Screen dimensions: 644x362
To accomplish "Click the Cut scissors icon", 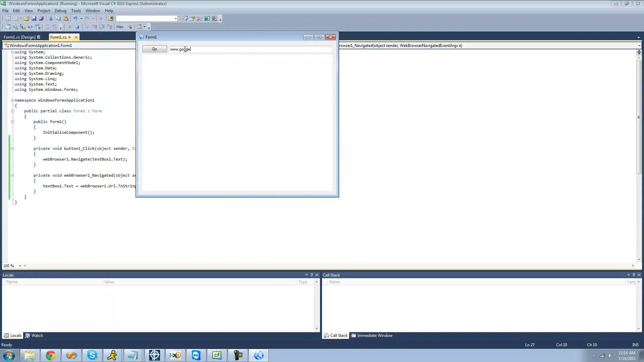I will [x=51, y=19].
